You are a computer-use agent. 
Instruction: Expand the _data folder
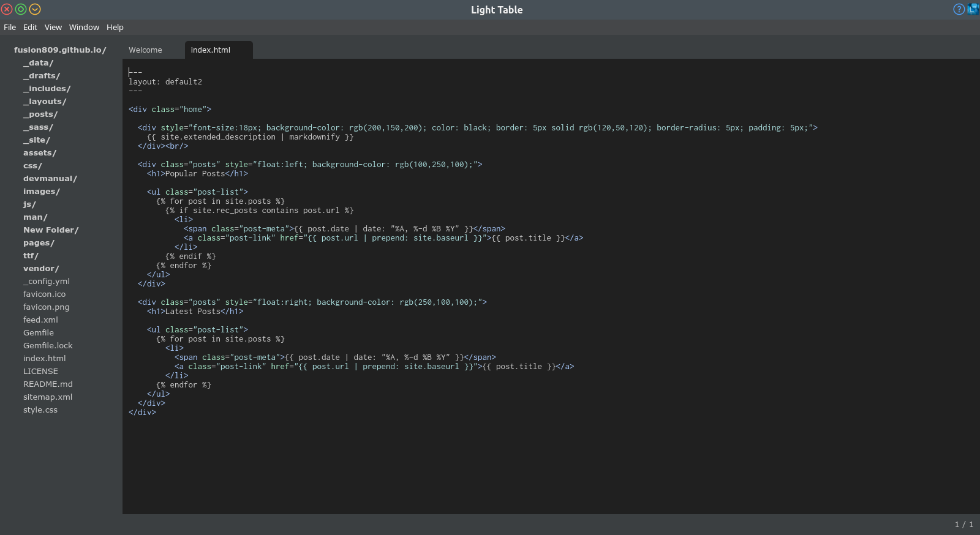(x=38, y=63)
